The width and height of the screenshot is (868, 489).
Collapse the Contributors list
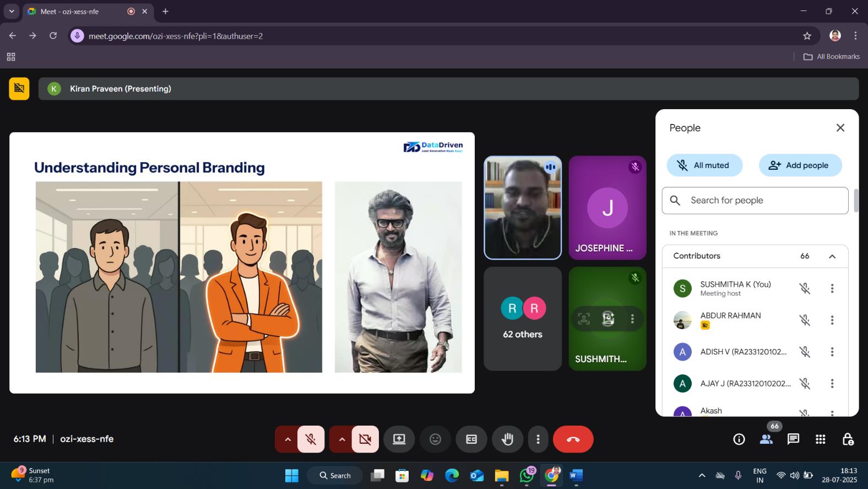coord(832,256)
